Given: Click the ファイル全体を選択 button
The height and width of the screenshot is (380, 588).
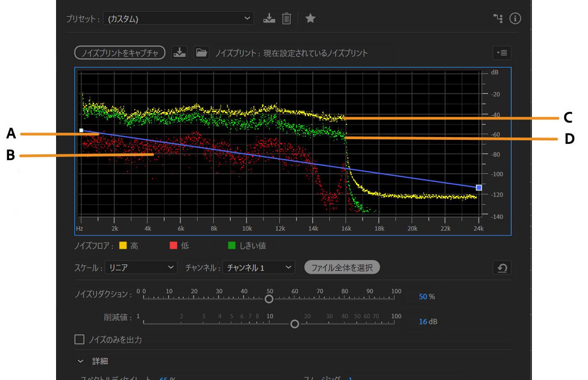Looking at the screenshot, I should [342, 267].
